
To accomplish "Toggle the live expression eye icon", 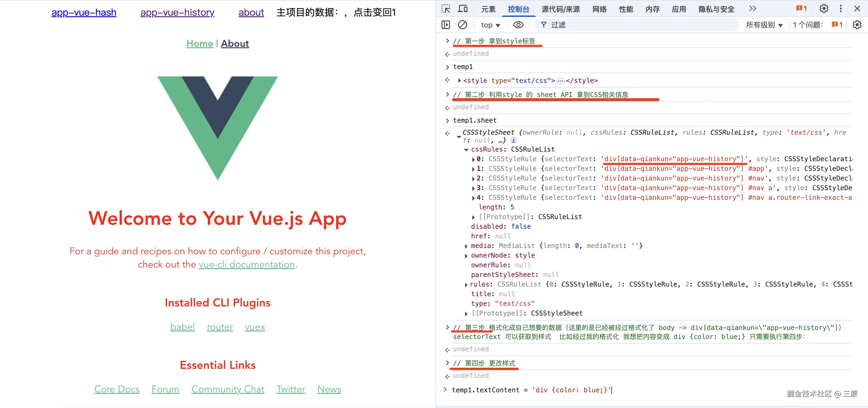I will pyautogui.click(x=518, y=25).
